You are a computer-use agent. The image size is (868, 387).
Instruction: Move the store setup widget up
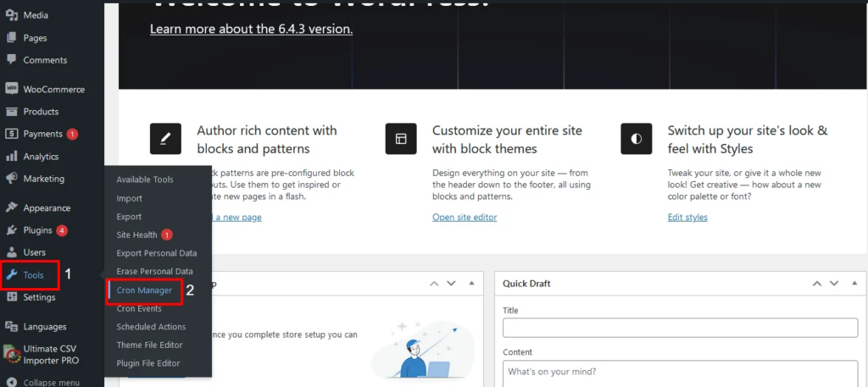pyautogui.click(x=435, y=284)
